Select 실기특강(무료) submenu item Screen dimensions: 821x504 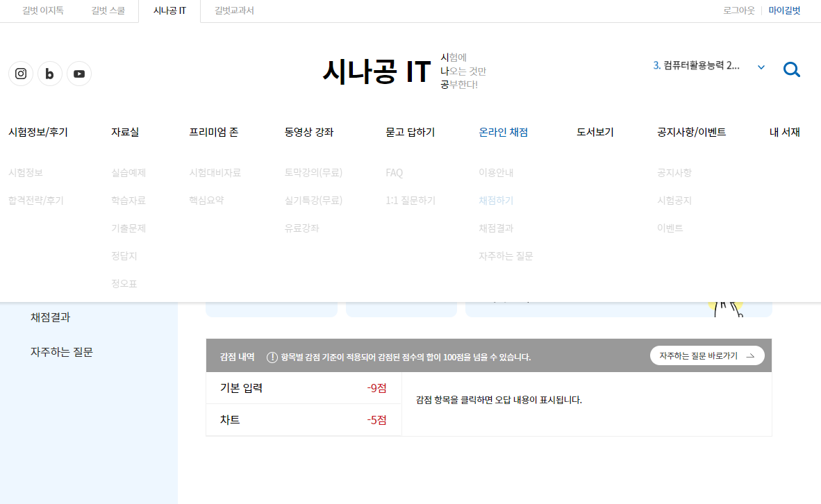point(313,201)
